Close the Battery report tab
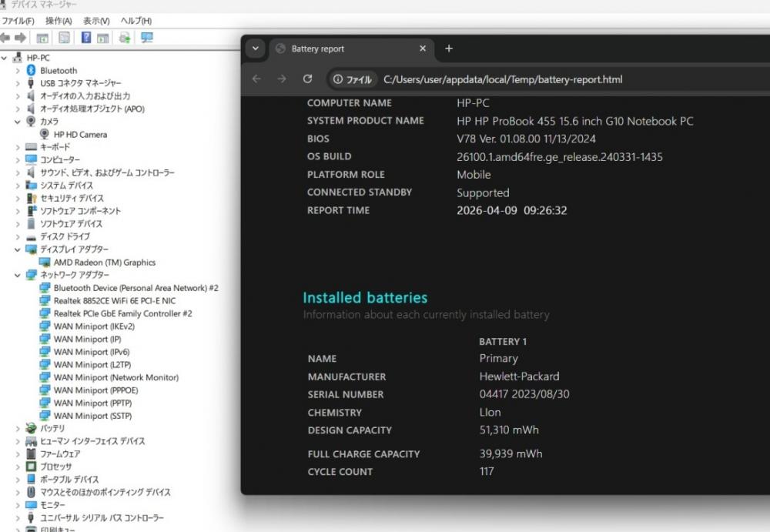The image size is (770, 532). coord(423,49)
